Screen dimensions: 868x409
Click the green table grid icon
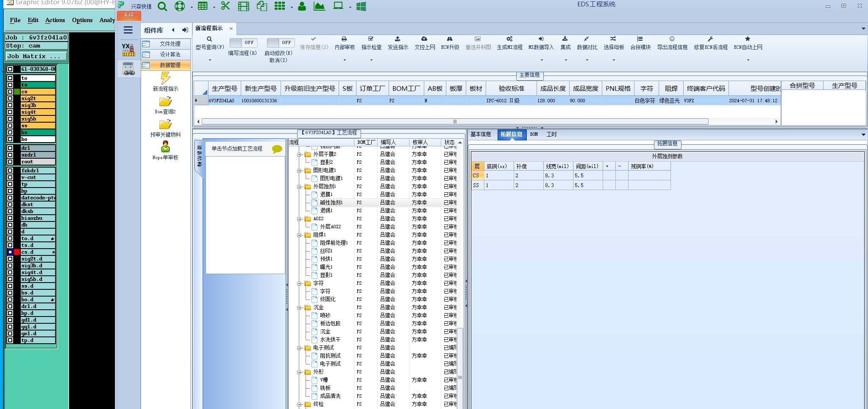point(203,6)
